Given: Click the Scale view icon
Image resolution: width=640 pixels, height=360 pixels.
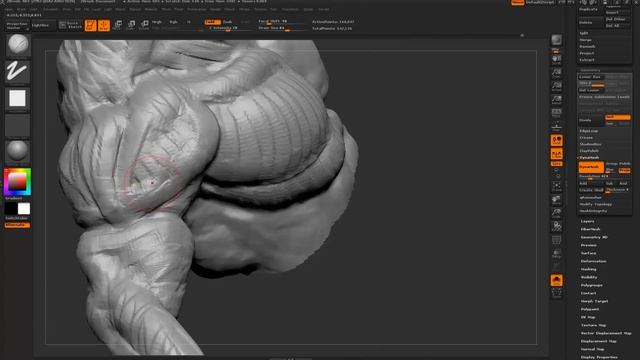Looking at the screenshot, I should [x=557, y=213].
